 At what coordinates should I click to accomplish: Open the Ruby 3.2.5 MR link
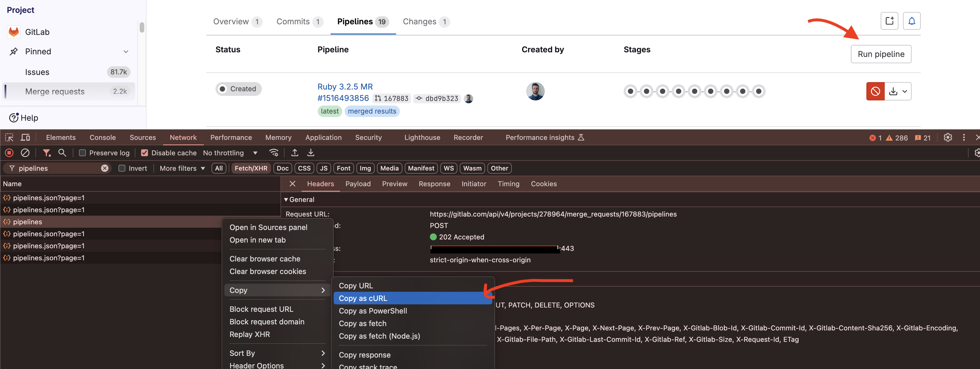click(345, 86)
